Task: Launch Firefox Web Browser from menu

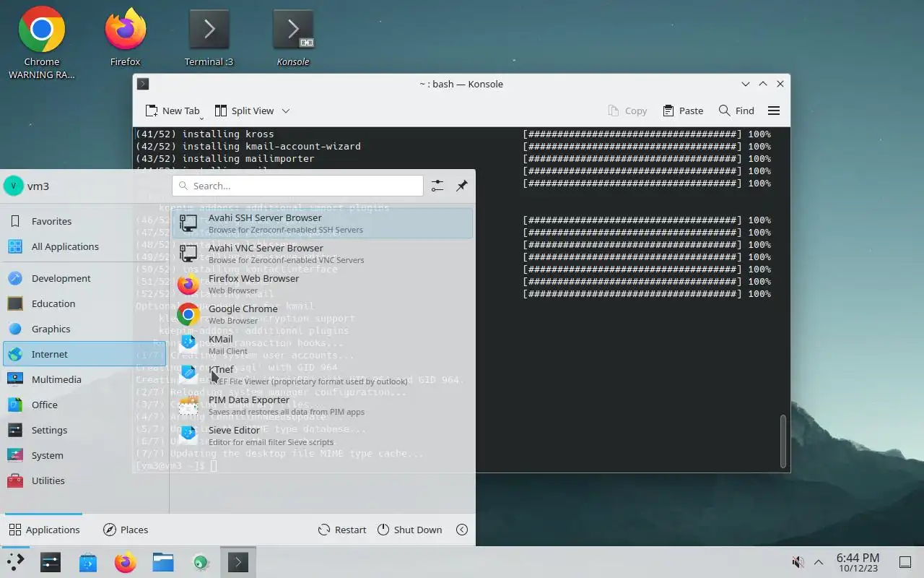Action: [323, 284]
